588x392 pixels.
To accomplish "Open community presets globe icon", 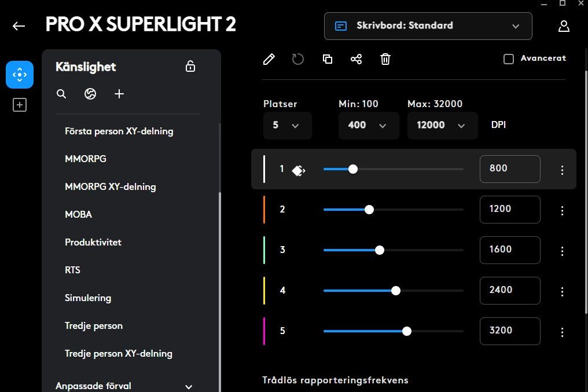I will click(x=90, y=94).
